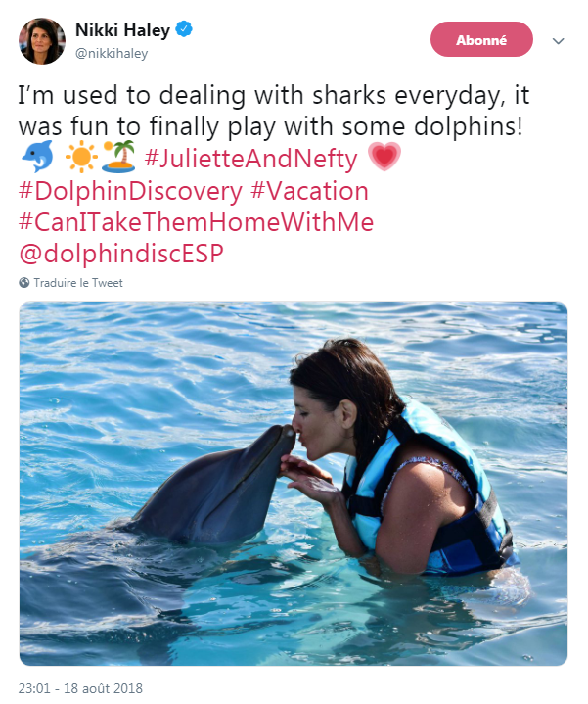Click Traduire le Tweet

coord(78,283)
